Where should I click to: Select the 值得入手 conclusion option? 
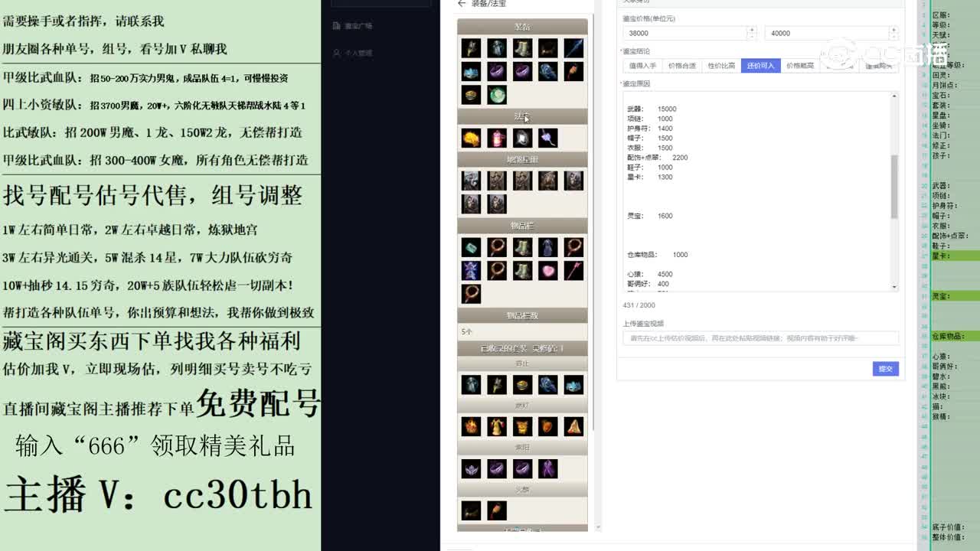point(642,66)
